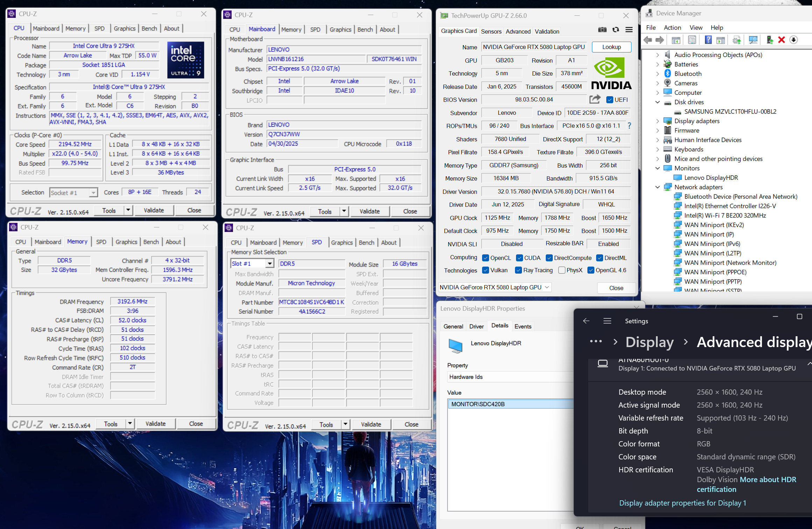This screenshot has height=529, width=812.
Task: Toggle the Vulkan checkbox
Action: tap(485, 270)
